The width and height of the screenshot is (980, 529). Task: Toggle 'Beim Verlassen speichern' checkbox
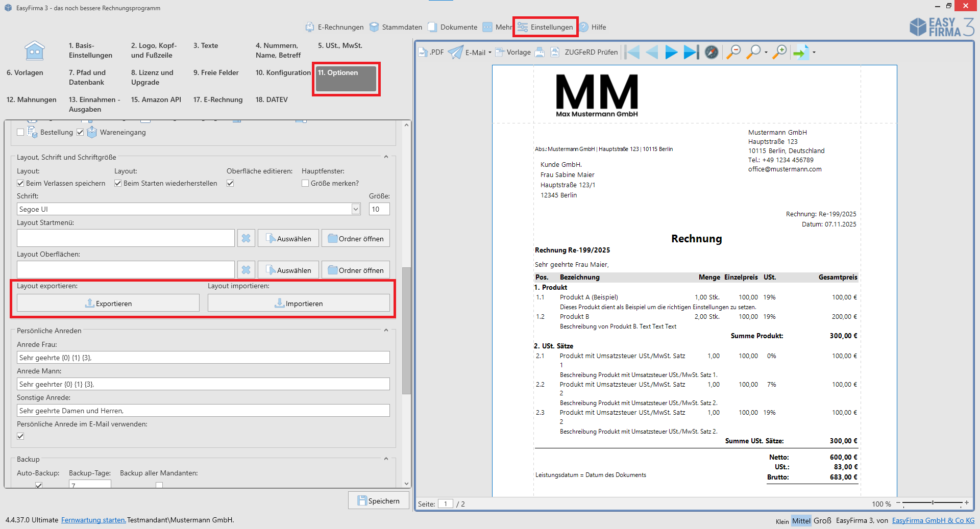pos(20,183)
